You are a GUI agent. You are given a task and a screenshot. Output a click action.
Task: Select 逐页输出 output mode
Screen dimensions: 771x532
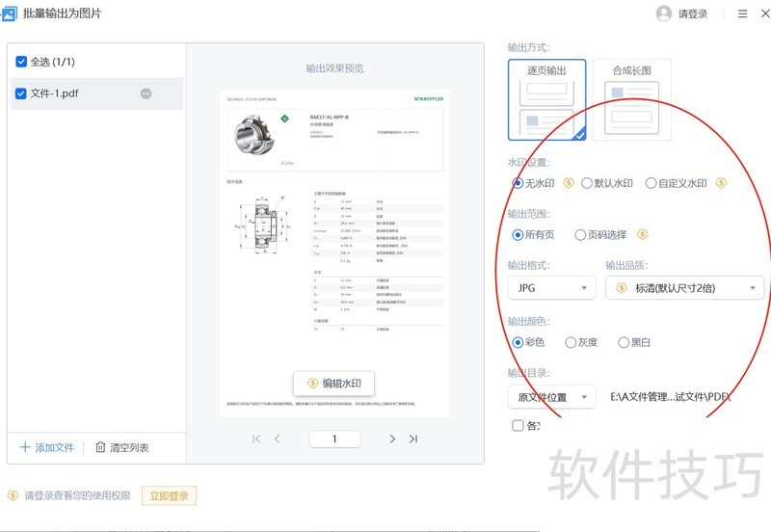pos(546,100)
